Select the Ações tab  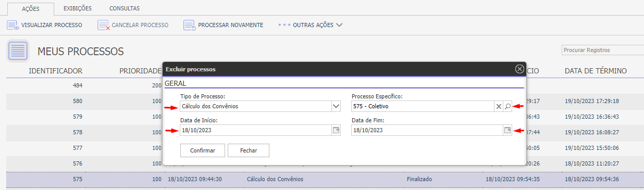tap(31, 9)
